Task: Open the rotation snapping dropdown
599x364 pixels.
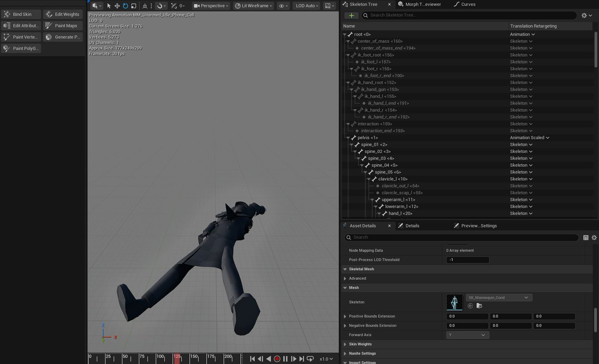Action: [162, 6]
